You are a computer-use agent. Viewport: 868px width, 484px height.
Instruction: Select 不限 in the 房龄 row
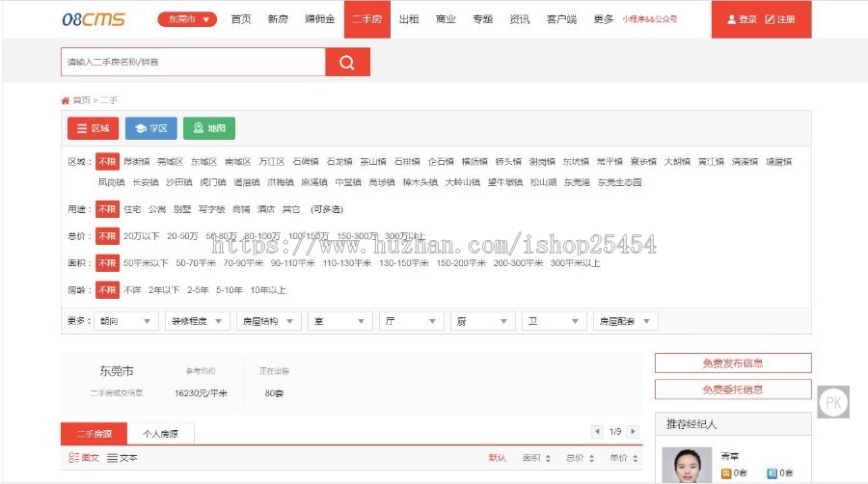coord(107,290)
